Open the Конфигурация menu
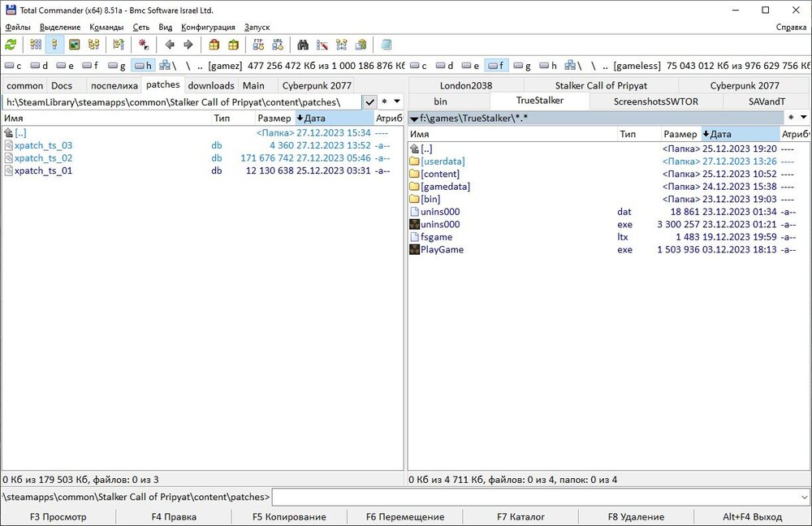Image resolution: width=812 pixels, height=526 pixels. tap(208, 27)
